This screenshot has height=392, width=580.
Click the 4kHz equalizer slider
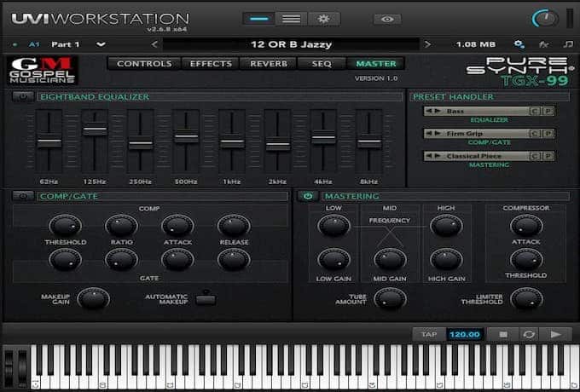coord(323,138)
